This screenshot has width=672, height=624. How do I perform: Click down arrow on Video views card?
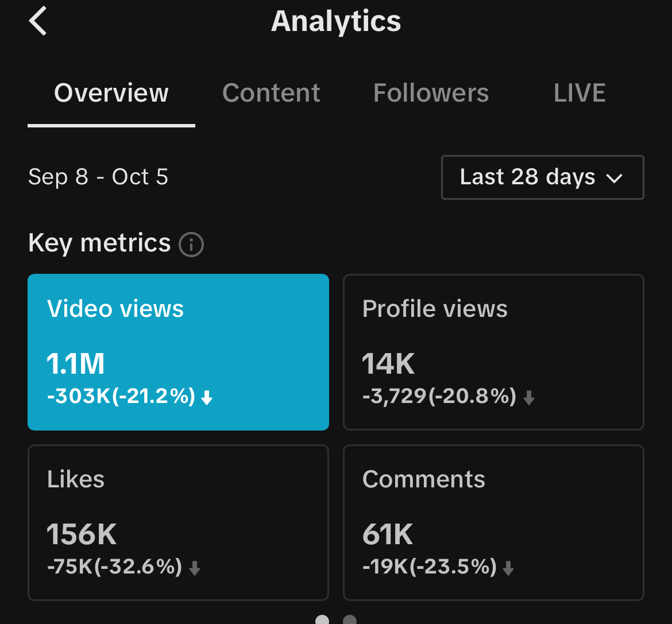point(207,398)
